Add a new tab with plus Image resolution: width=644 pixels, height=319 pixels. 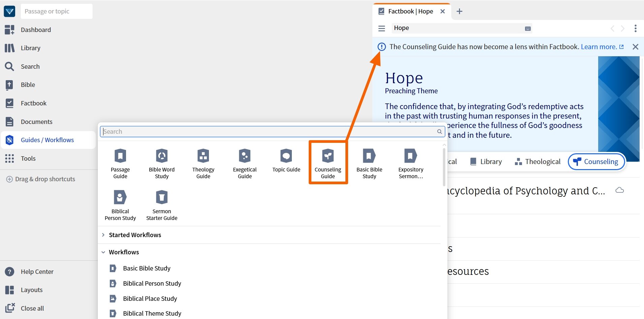point(459,11)
